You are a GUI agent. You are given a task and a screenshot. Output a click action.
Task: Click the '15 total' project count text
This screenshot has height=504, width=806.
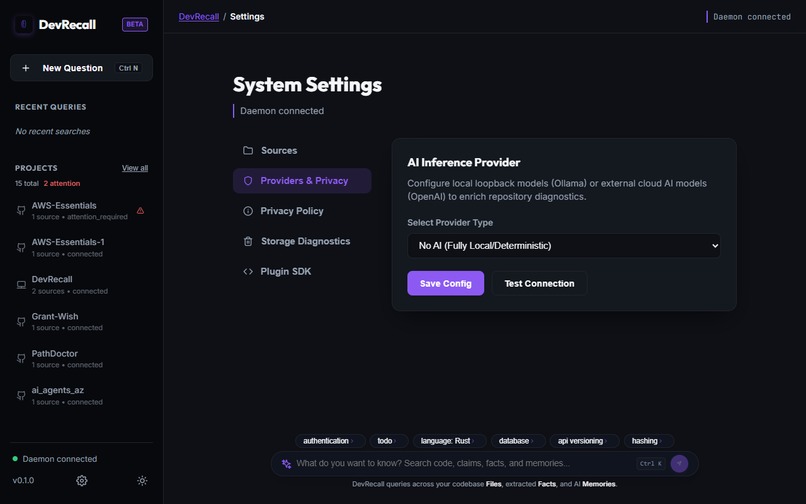coord(27,183)
